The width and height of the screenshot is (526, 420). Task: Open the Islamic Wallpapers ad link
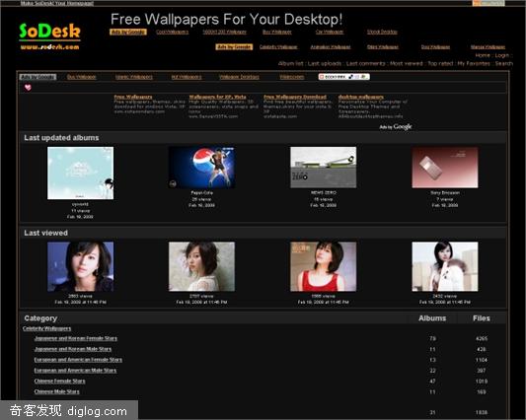click(134, 77)
